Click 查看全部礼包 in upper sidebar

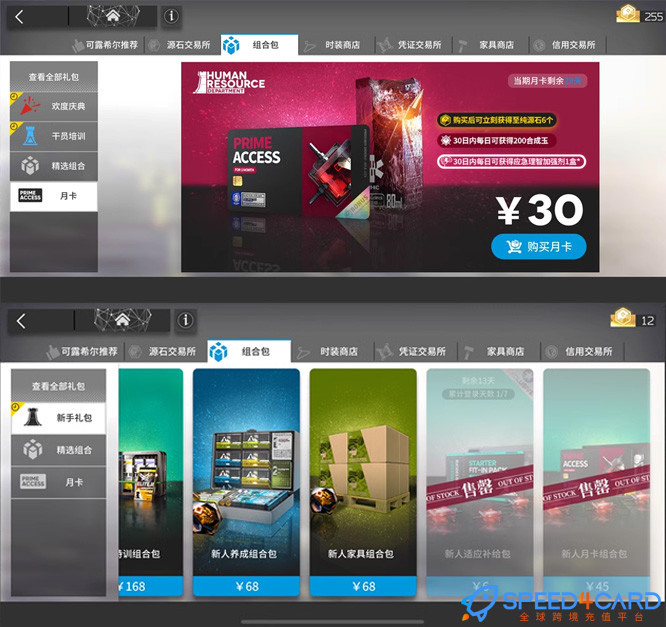click(54, 77)
